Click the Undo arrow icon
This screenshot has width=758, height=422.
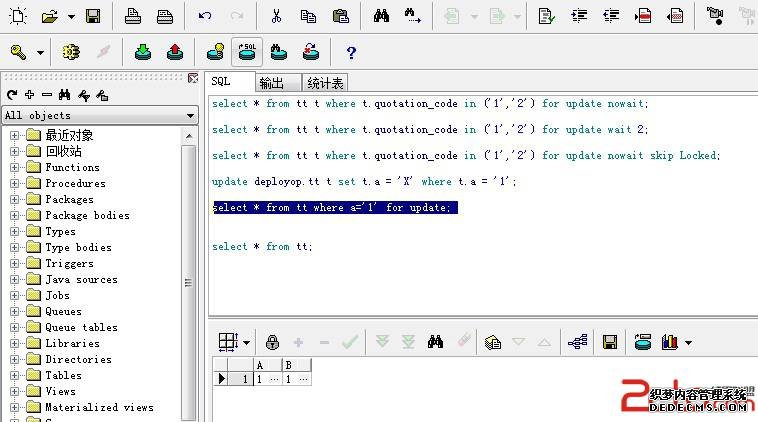(x=205, y=16)
